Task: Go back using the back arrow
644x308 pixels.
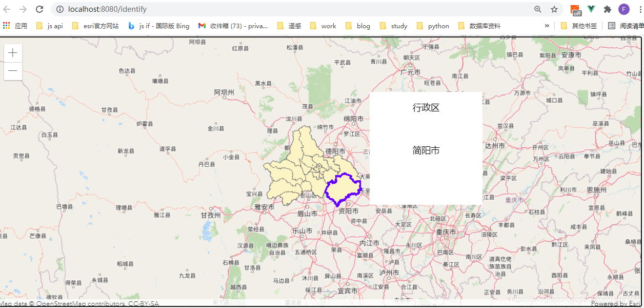Action: (x=7, y=9)
